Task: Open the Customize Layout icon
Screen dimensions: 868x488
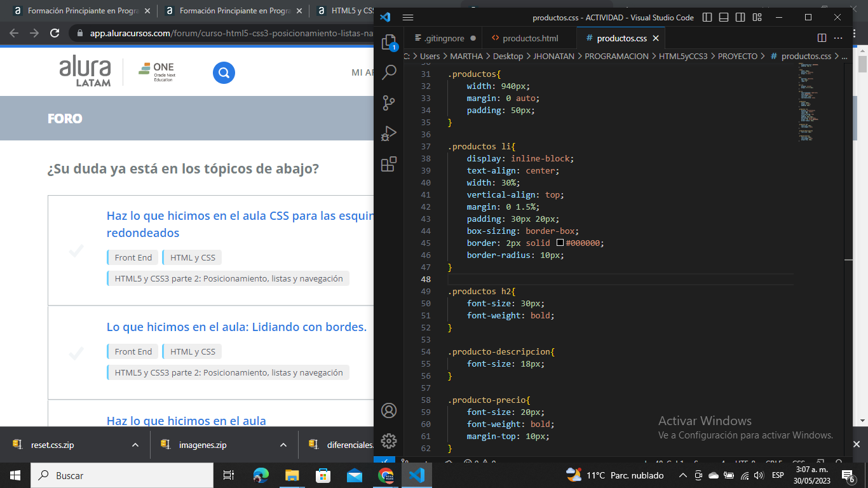Action: (757, 18)
